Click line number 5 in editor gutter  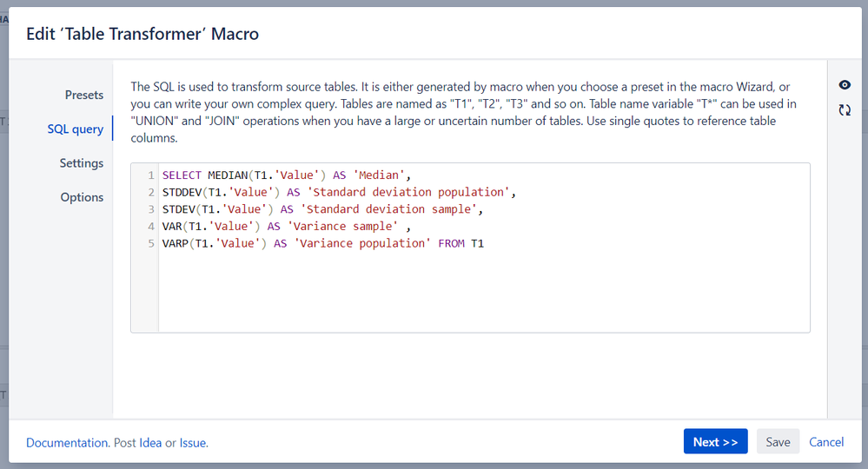pyautogui.click(x=151, y=244)
